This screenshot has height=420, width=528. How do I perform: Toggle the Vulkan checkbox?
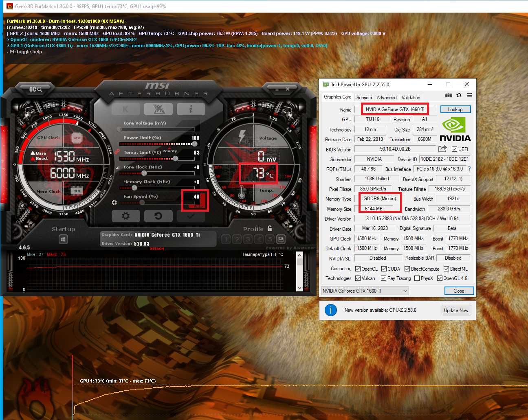pos(358,278)
